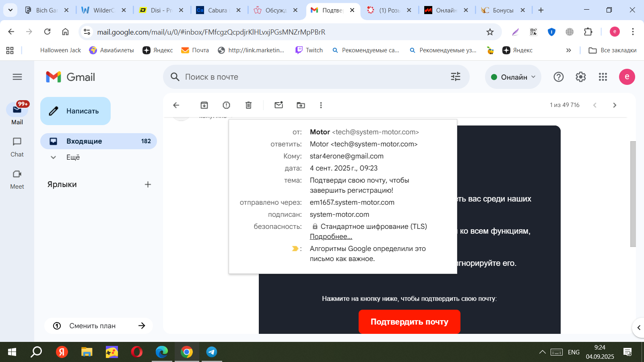Switch to the Bich Gar tab
This screenshot has width=644, height=362.
click(47, 10)
